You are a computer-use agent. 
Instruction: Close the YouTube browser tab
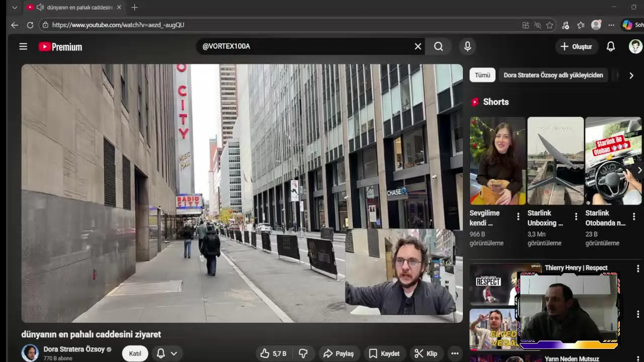click(x=119, y=8)
